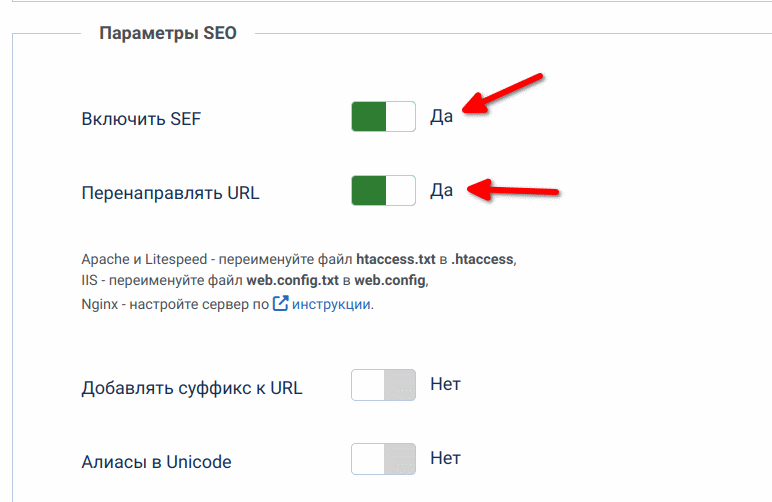Click the Перенаправлять URL label
This screenshot has height=502, width=772.
[170, 193]
